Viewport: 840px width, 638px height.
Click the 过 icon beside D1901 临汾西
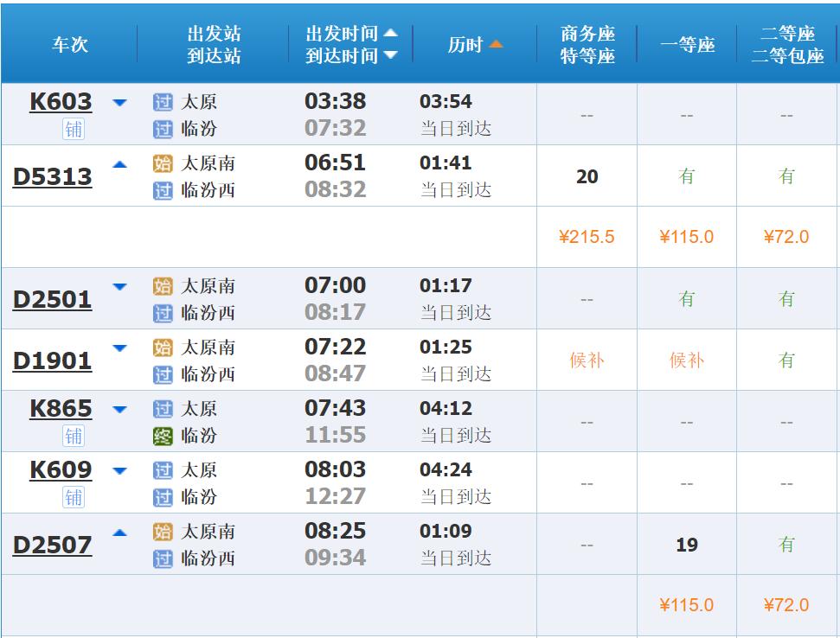[163, 374]
